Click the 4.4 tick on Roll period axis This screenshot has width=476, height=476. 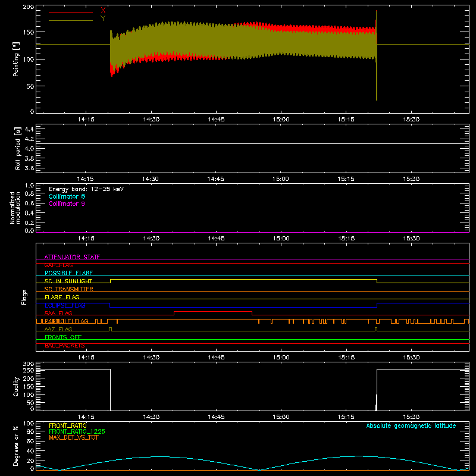[x=29, y=129]
